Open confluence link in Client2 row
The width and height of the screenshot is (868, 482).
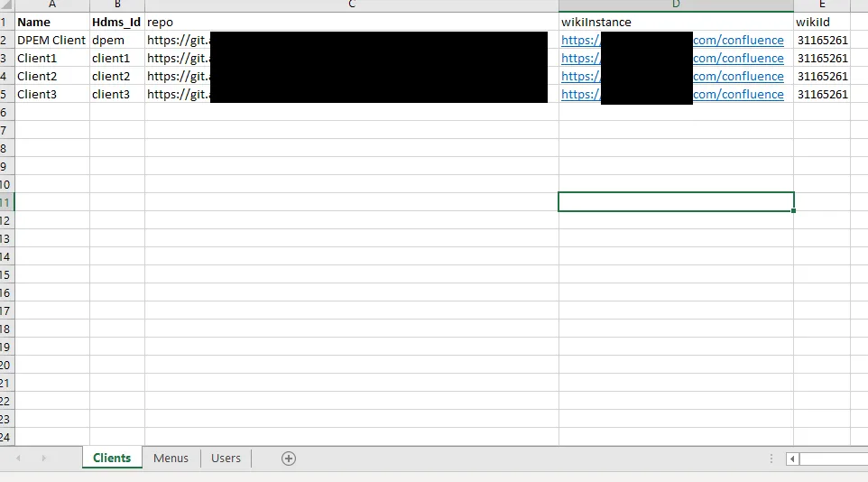738,76
